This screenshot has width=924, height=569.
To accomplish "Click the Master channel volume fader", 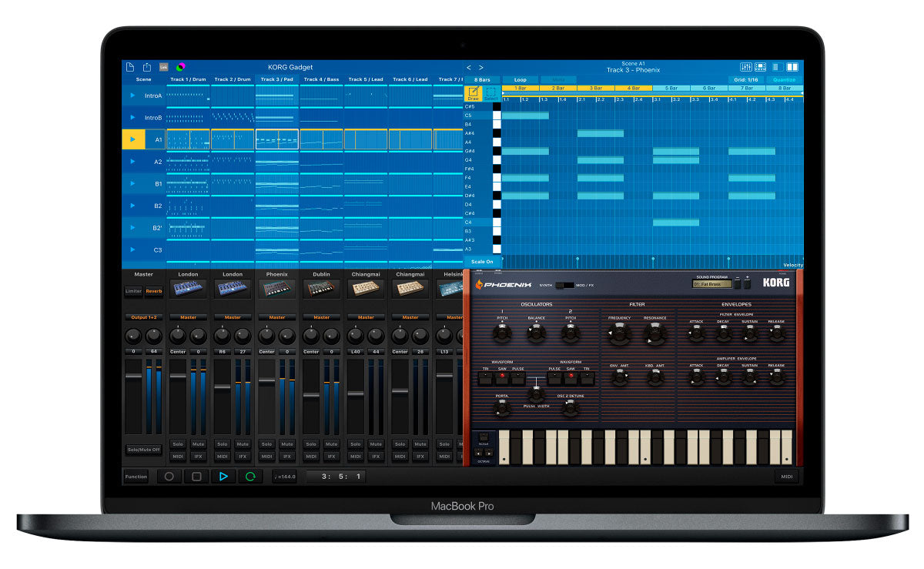I will tap(133, 376).
